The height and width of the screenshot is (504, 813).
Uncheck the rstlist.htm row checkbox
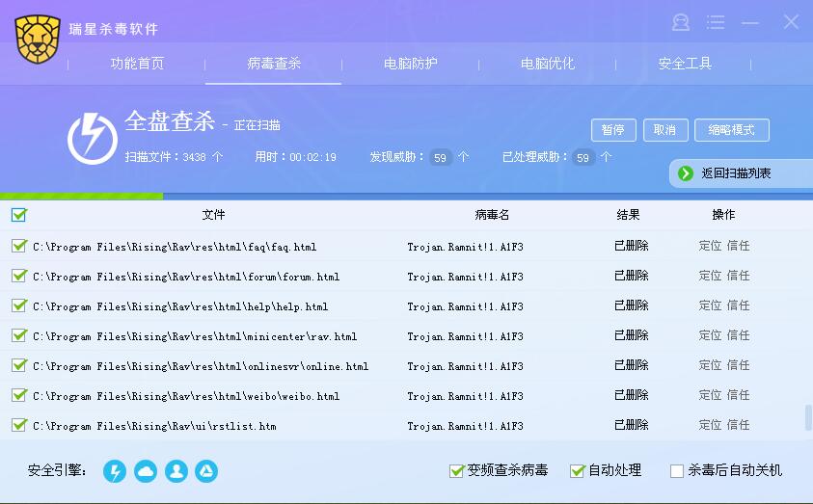coord(19,425)
